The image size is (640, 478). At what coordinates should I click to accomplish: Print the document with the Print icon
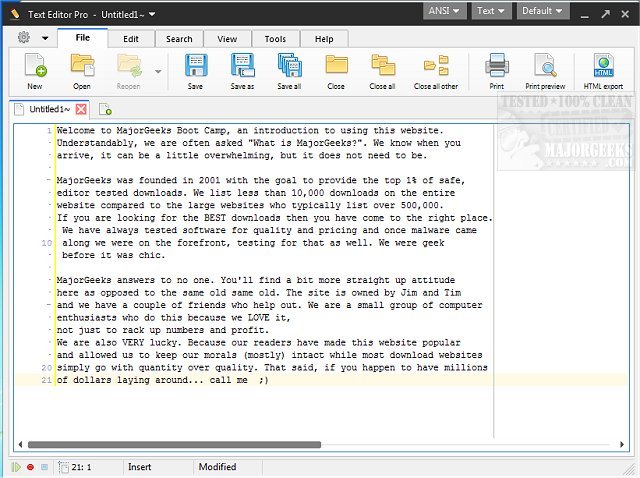pos(496,71)
